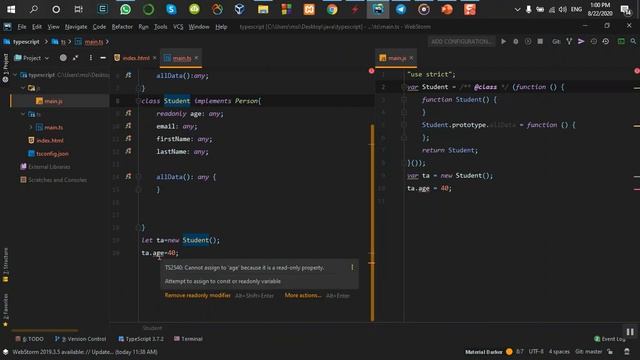Open the Terminal tool window
This screenshot has width=640, height=360.
pos(188,339)
